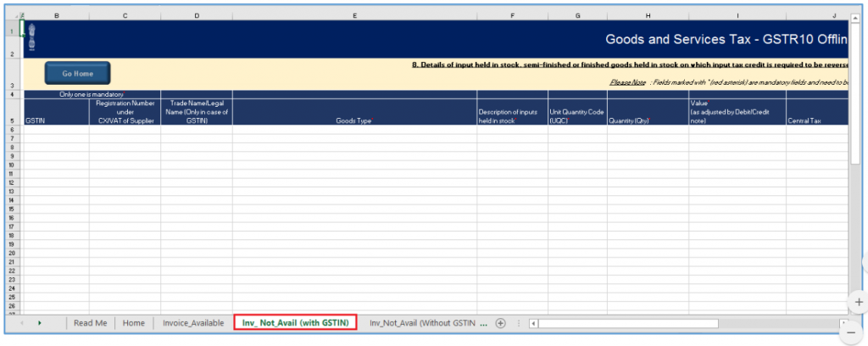Click the Go Home button

click(77, 73)
